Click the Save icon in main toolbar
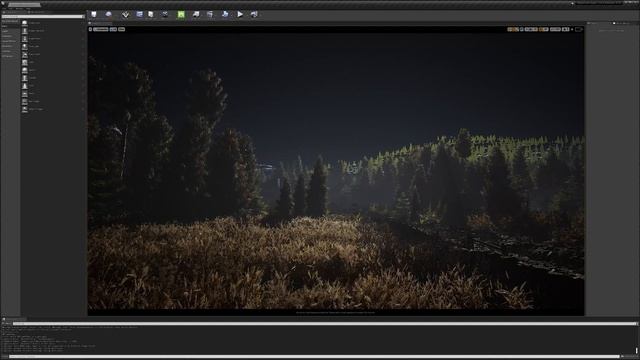Screen dimensions: 640x360 point(94,14)
